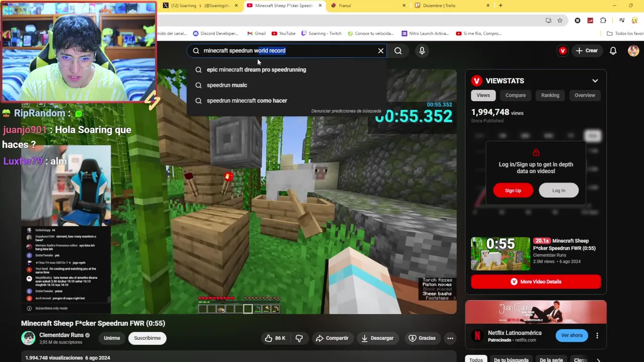This screenshot has height=362, width=644.
Task: Select the Ranking tab in Viewstats
Action: 550,95
